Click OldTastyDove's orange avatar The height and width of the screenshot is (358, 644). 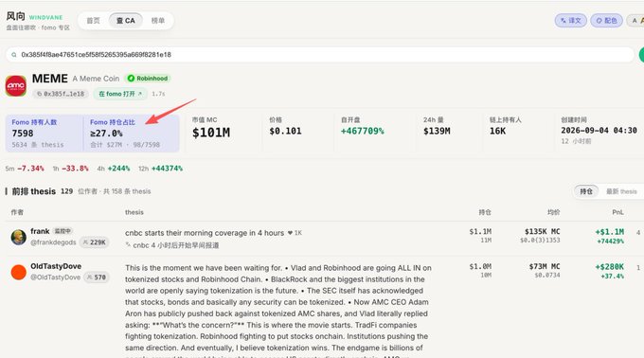coord(19,272)
